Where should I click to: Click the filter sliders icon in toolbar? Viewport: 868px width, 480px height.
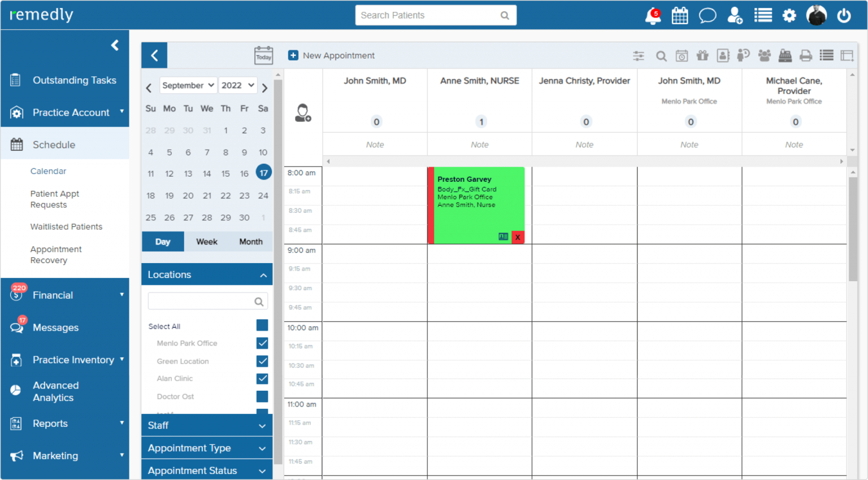(639, 55)
